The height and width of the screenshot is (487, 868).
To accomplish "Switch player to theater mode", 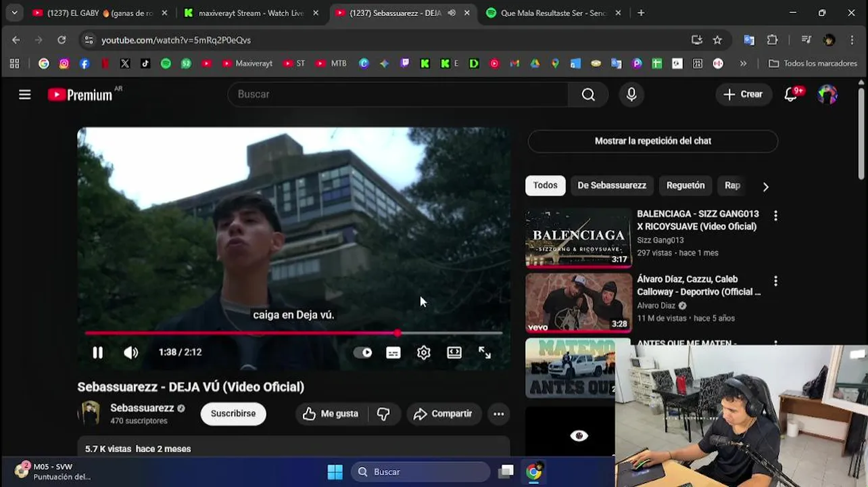I will (454, 352).
